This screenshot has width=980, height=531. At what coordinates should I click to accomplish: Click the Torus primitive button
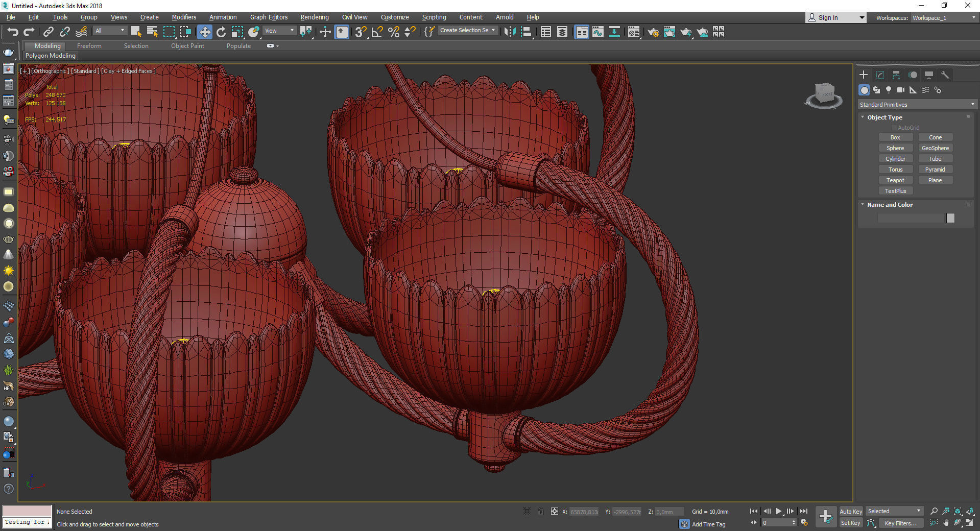click(895, 170)
